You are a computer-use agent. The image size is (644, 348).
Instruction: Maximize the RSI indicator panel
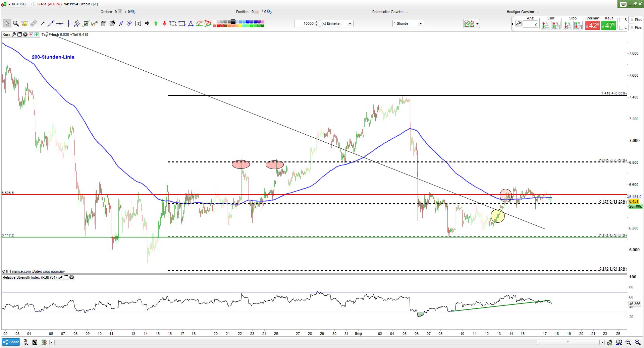pos(66,277)
